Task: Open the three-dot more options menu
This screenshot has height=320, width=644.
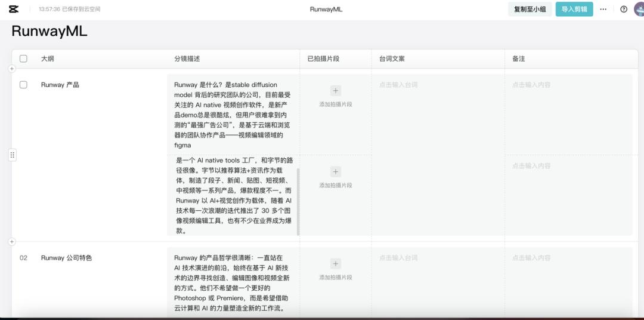Action: [603, 9]
